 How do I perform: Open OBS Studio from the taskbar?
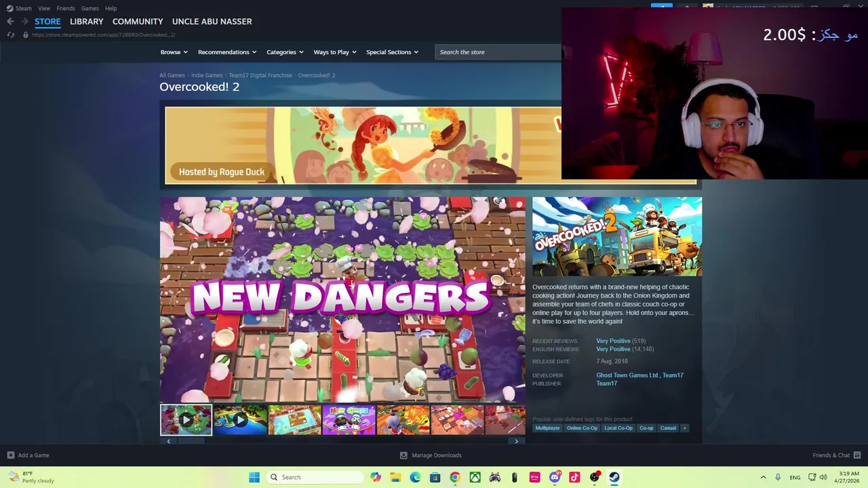595,477
